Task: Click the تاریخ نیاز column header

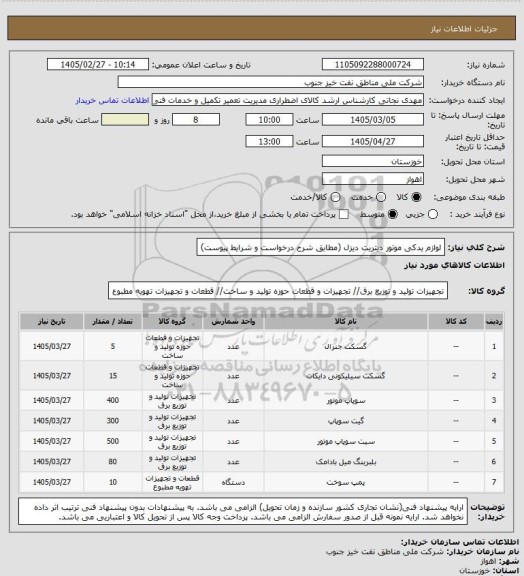Action: pyautogui.click(x=51, y=321)
